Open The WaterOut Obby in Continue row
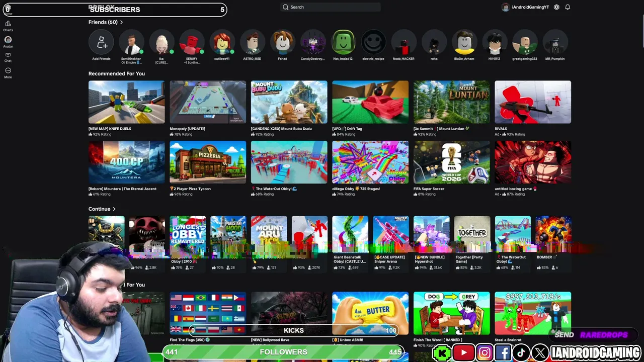 pyautogui.click(x=513, y=234)
